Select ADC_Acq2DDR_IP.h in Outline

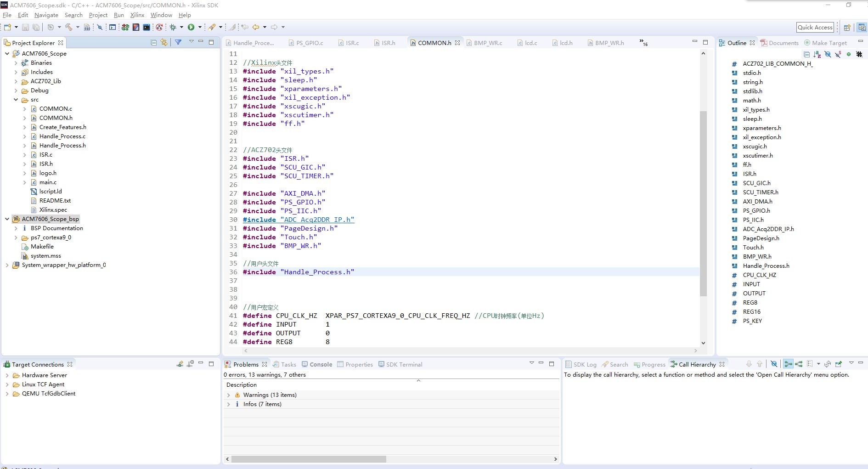click(x=768, y=229)
